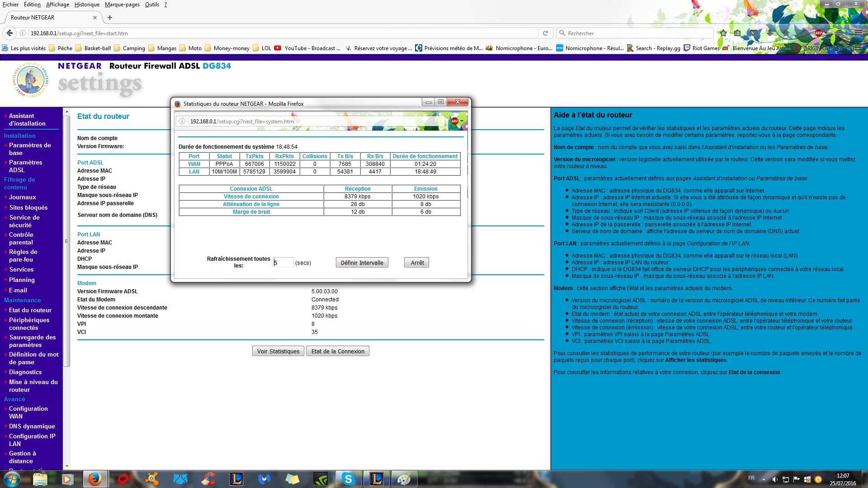Click the Définir Intervalle button
The height and width of the screenshot is (488, 868).
coord(362,263)
